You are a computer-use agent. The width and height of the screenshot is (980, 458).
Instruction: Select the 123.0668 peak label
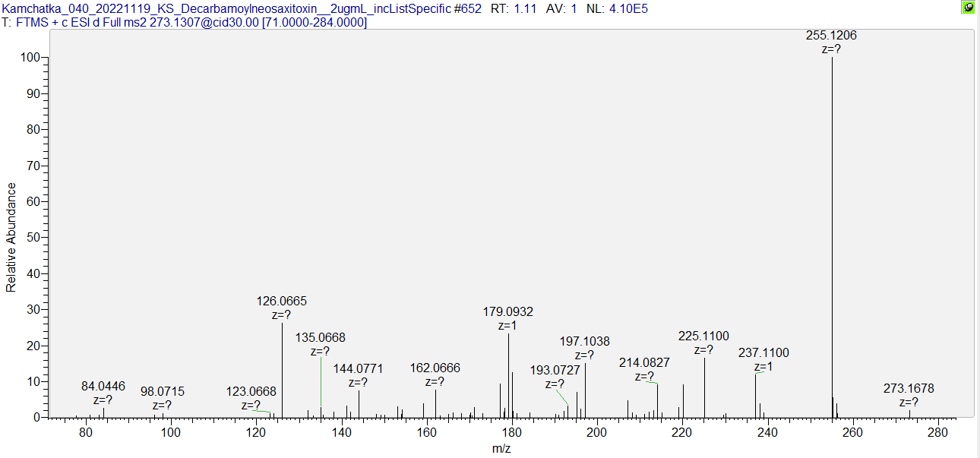tap(251, 392)
